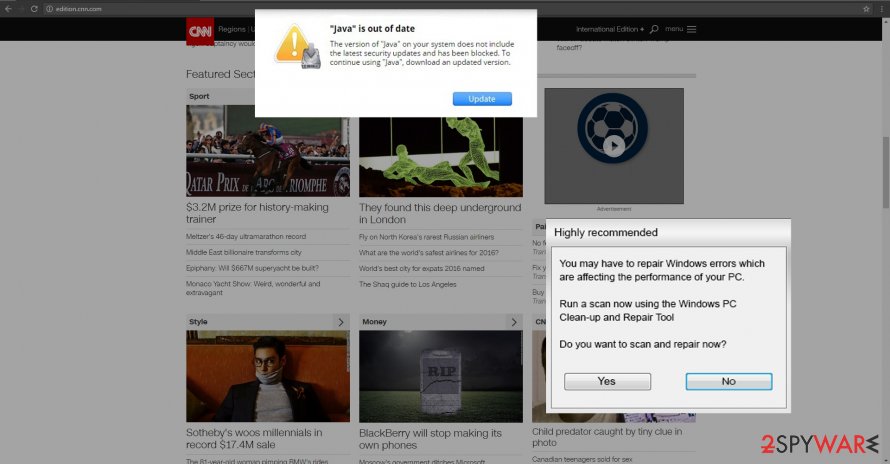Open the Sport section header

click(x=199, y=97)
